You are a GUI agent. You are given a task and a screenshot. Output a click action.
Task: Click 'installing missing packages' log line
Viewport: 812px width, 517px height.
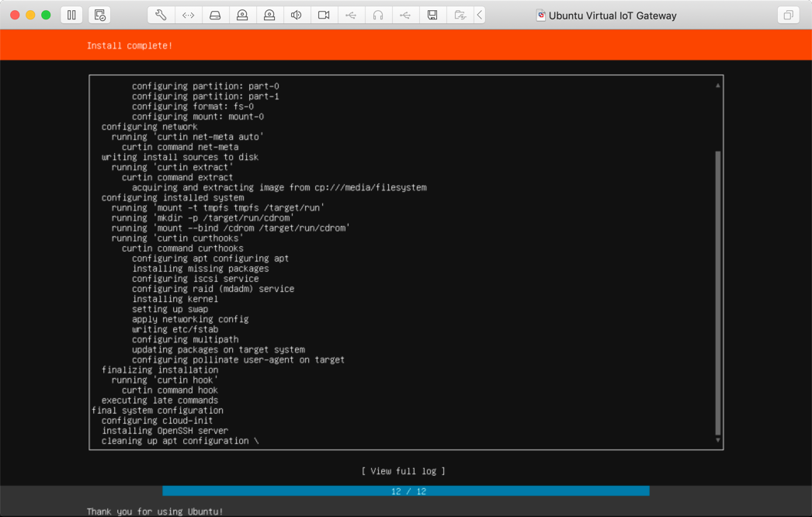click(200, 269)
